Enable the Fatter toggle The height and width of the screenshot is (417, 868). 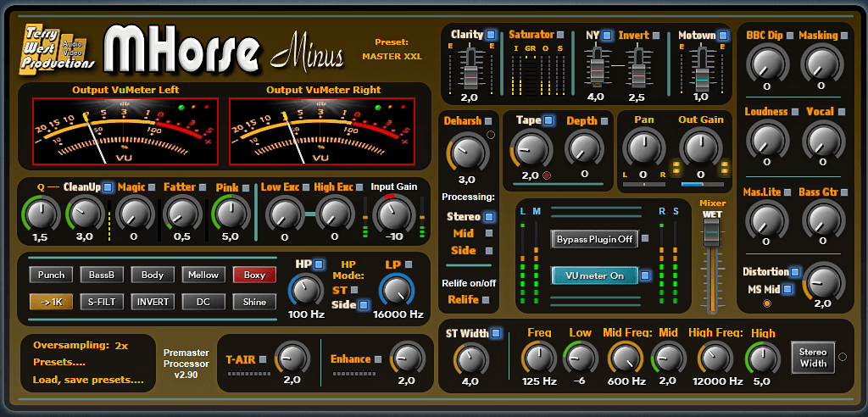[203, 187]
